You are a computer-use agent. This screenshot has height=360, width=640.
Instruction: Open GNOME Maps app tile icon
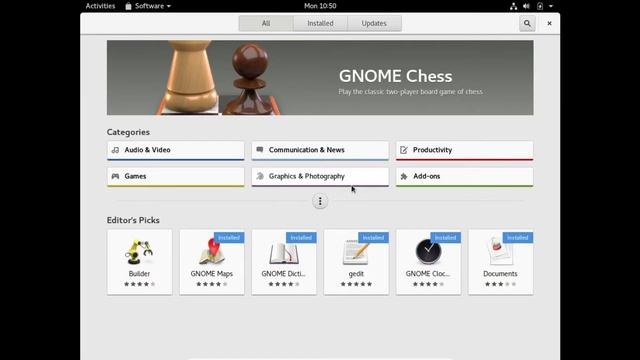[211, 252]
